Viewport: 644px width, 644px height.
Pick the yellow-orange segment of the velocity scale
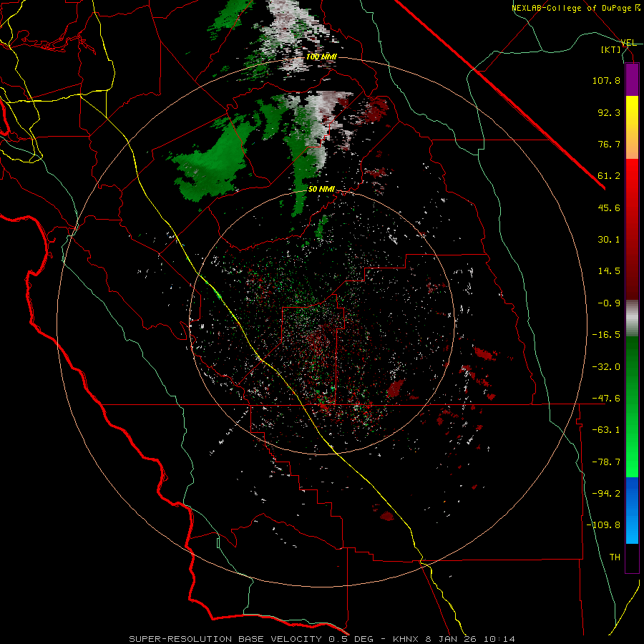tap(632, 127)
